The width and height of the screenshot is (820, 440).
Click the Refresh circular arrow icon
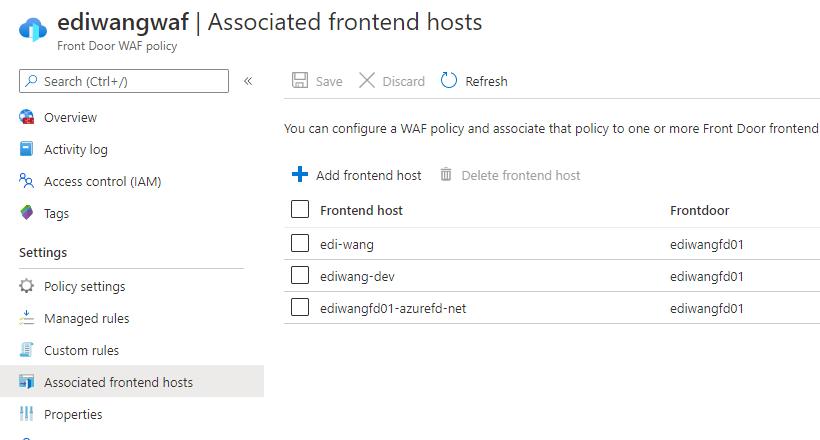[449, 81]
